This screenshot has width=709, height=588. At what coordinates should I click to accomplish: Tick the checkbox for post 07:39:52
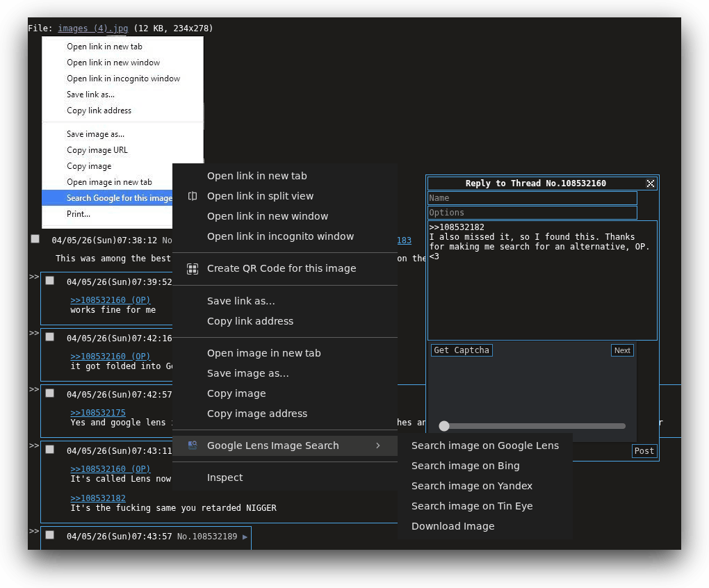pos(50,280)
